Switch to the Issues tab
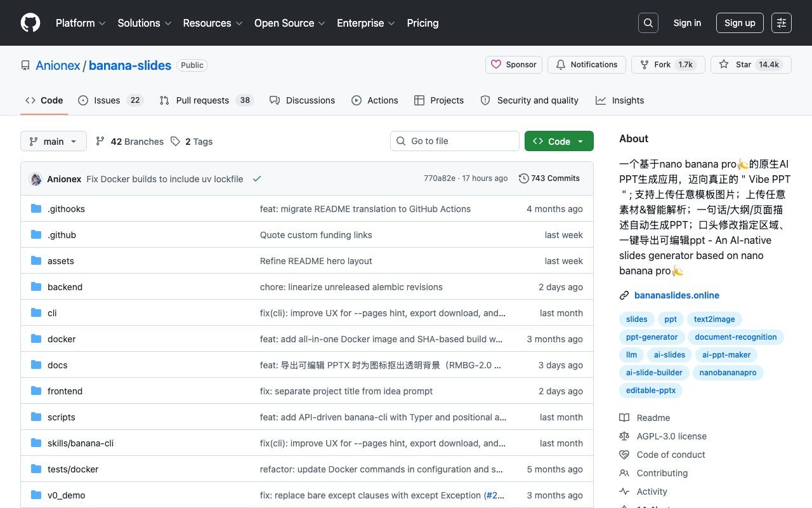 click(110, 100)
